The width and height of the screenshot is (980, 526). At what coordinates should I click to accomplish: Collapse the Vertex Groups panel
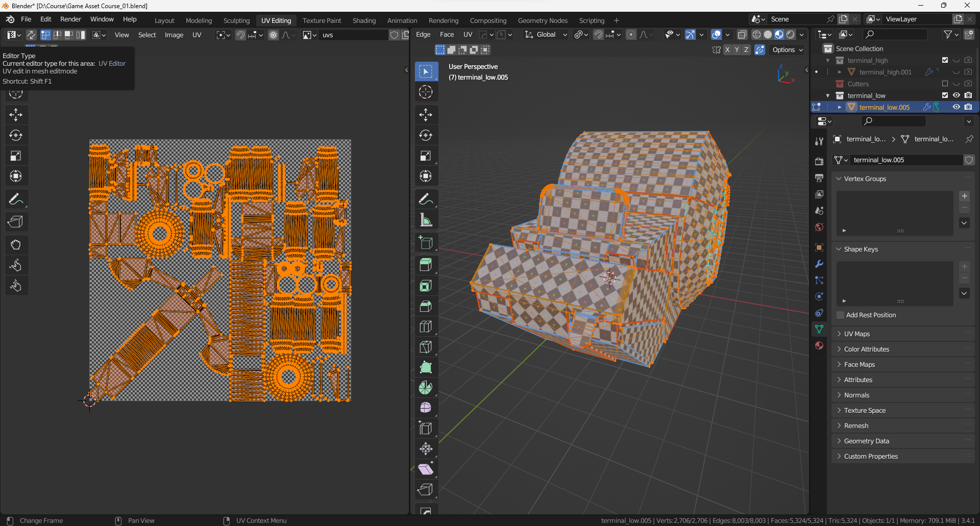click(x=839, y=179)
